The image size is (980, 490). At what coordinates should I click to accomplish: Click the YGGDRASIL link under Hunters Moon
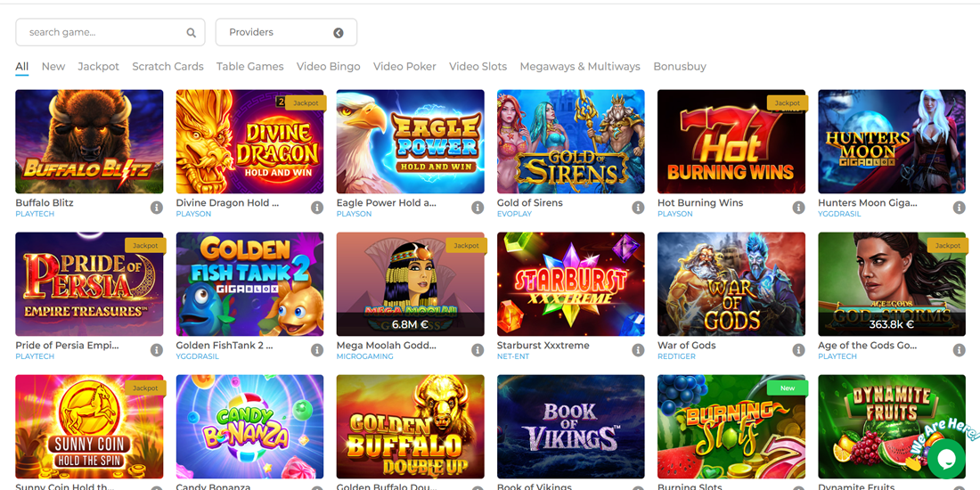coord(838,214)
